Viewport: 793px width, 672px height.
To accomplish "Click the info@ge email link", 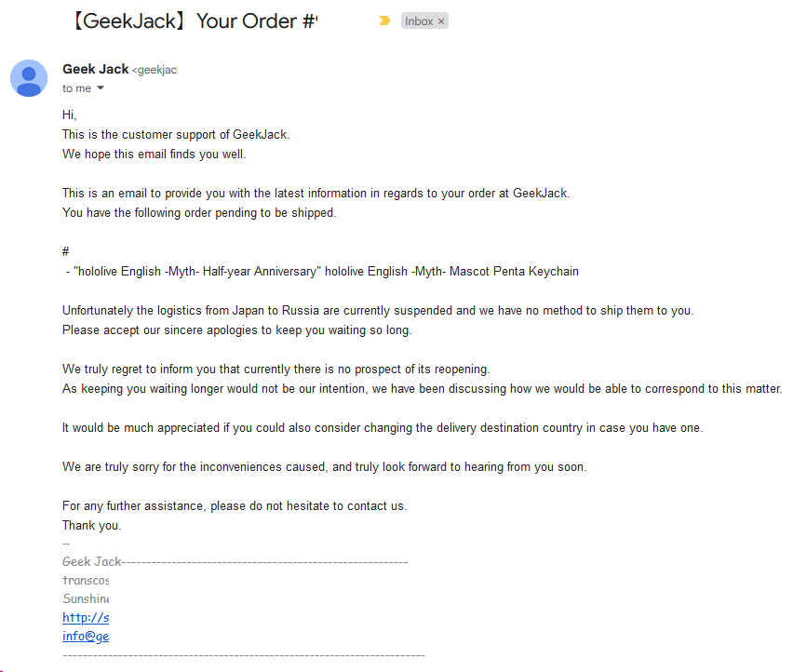I will click(86, 636).
